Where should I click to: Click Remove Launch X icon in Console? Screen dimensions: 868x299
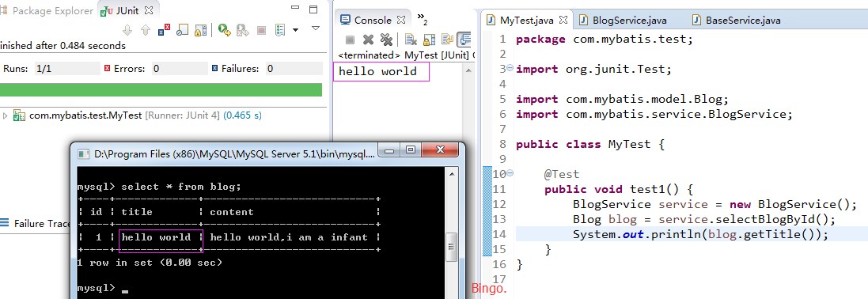(x=368, y=40)
